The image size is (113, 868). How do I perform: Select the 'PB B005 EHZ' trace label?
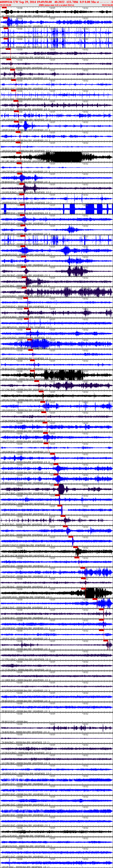(8, 265)
